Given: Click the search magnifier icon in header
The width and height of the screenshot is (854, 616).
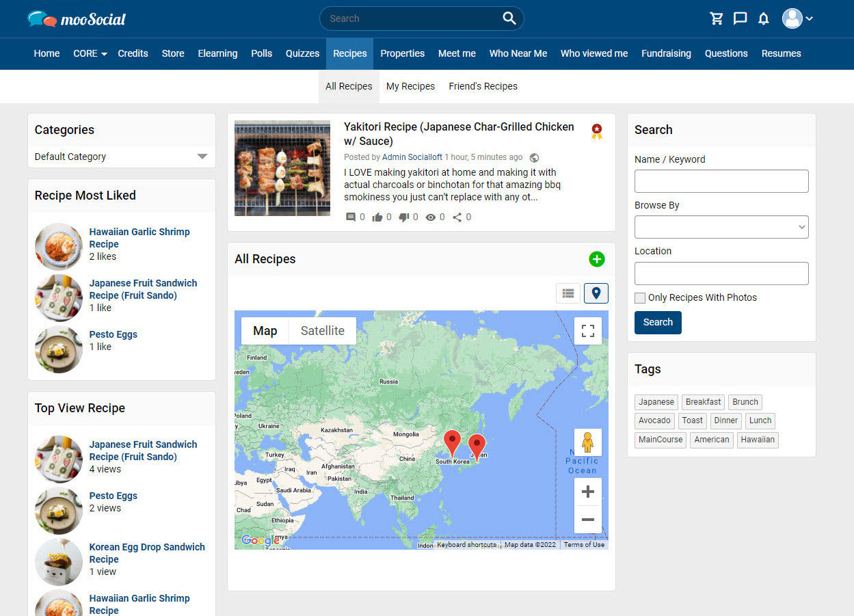Looking at the screenshot, I should [509, 18].
